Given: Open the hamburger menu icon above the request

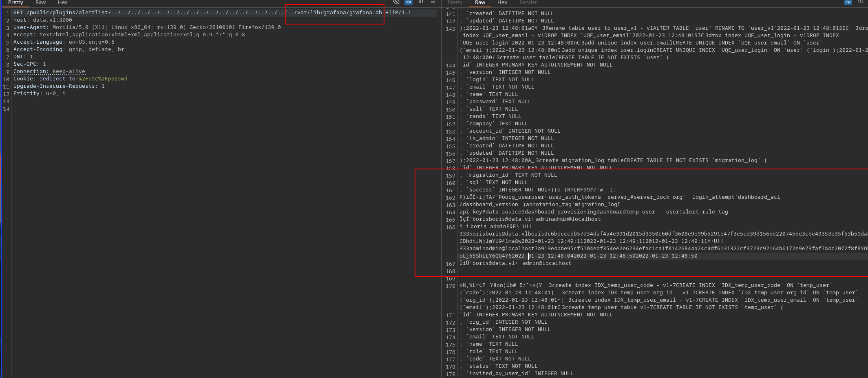Looking at the screenshot, I should (x=433, y=2).
